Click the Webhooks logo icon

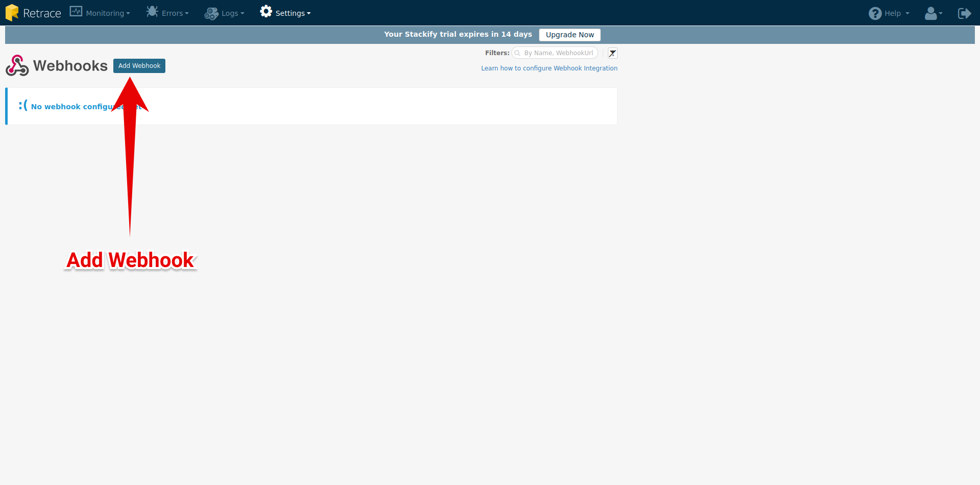[x=17, y=65]
